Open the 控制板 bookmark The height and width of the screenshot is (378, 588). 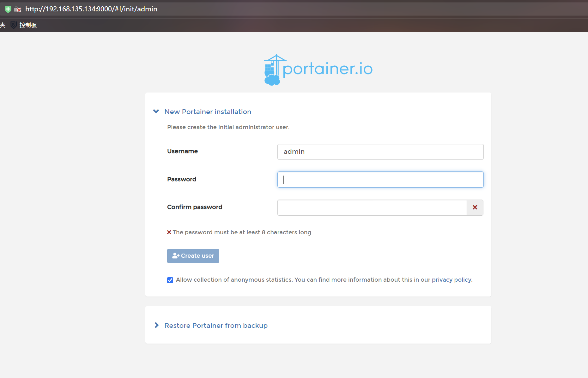(x=24, y=25)
